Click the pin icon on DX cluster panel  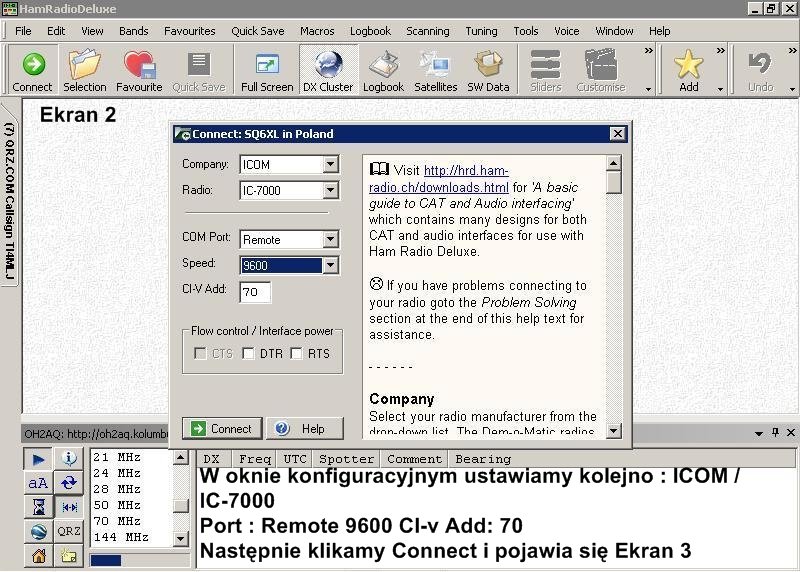point(775,433)
